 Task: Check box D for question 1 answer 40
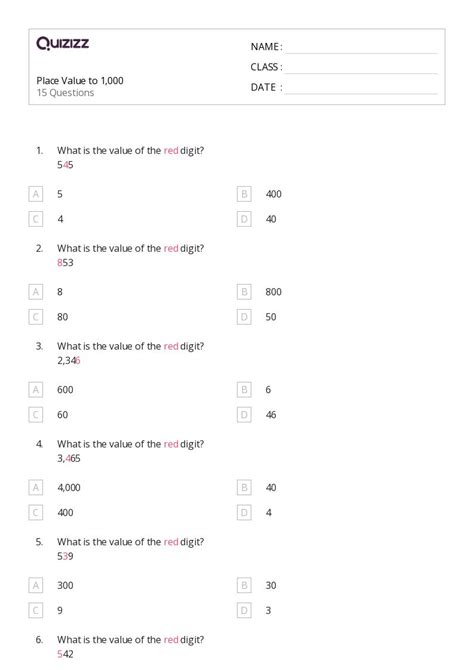point(244,219)
